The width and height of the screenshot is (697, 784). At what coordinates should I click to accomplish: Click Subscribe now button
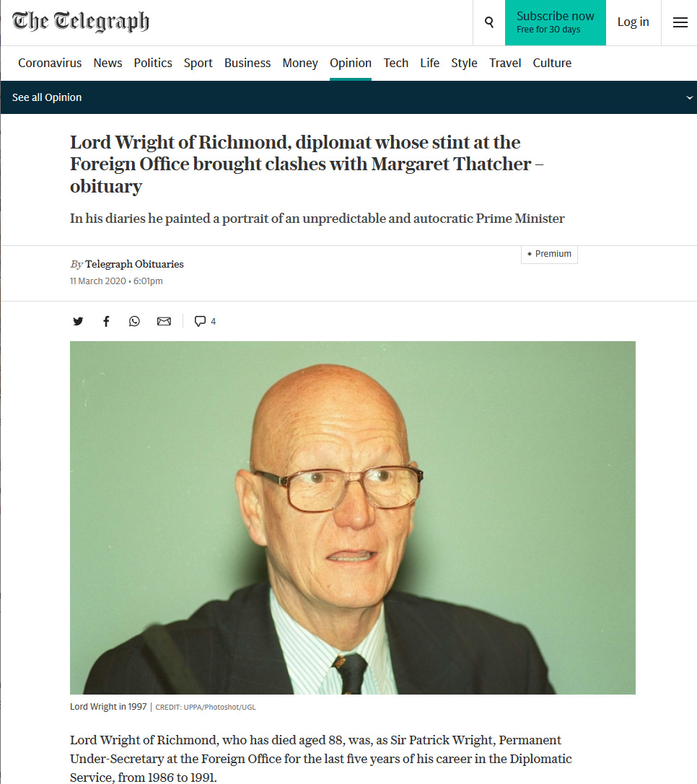[x=555, y=22]
